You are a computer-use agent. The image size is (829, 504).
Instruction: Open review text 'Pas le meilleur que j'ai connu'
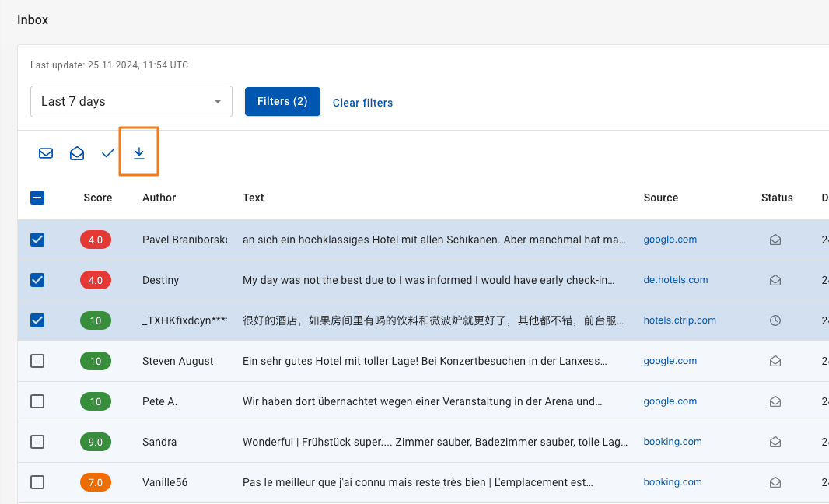point(418,482)
